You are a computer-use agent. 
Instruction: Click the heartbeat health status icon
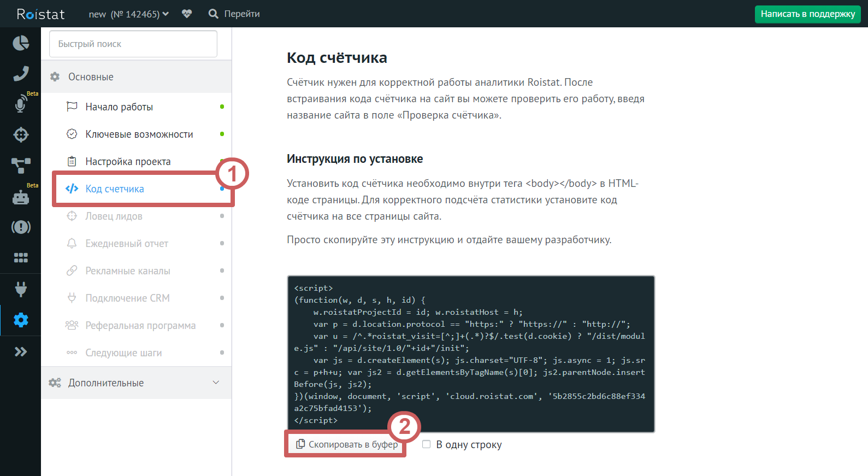pos(187,14)
